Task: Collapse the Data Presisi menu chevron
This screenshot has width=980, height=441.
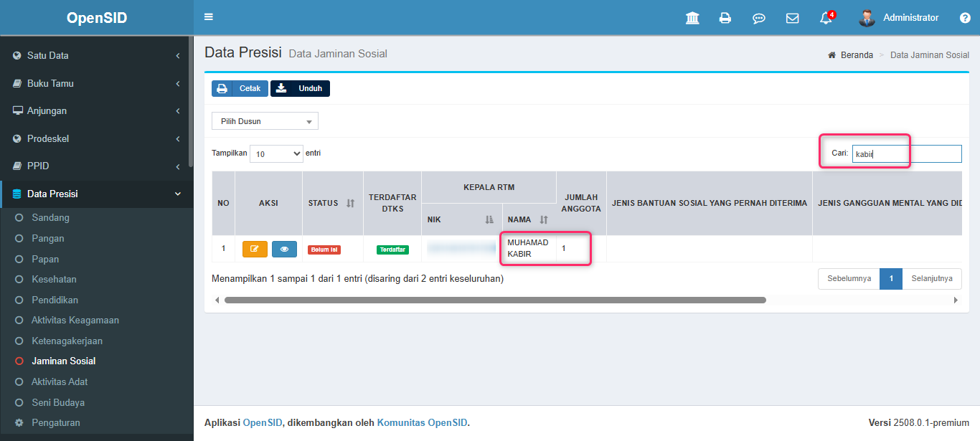Action: (177, 194)
